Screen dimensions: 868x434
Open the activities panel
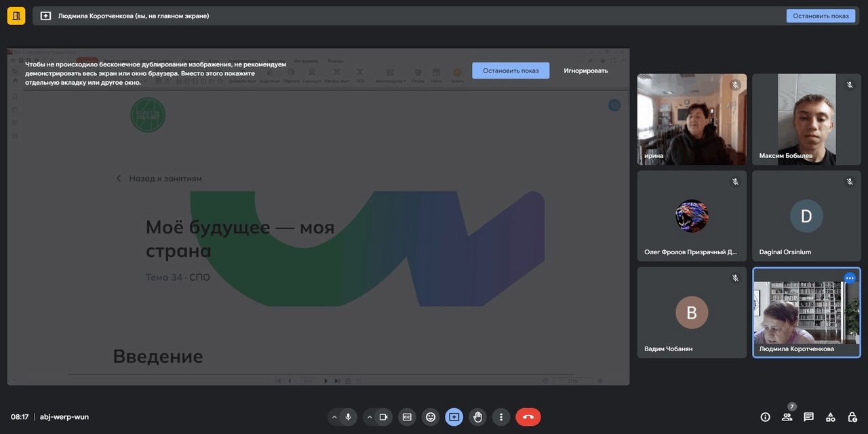click(x=830, y=417)
